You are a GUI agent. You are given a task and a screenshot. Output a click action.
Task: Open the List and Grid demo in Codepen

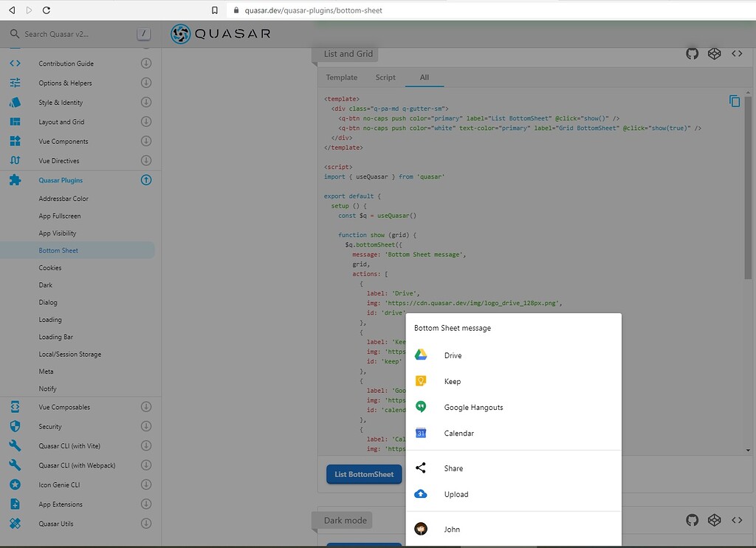714,53
